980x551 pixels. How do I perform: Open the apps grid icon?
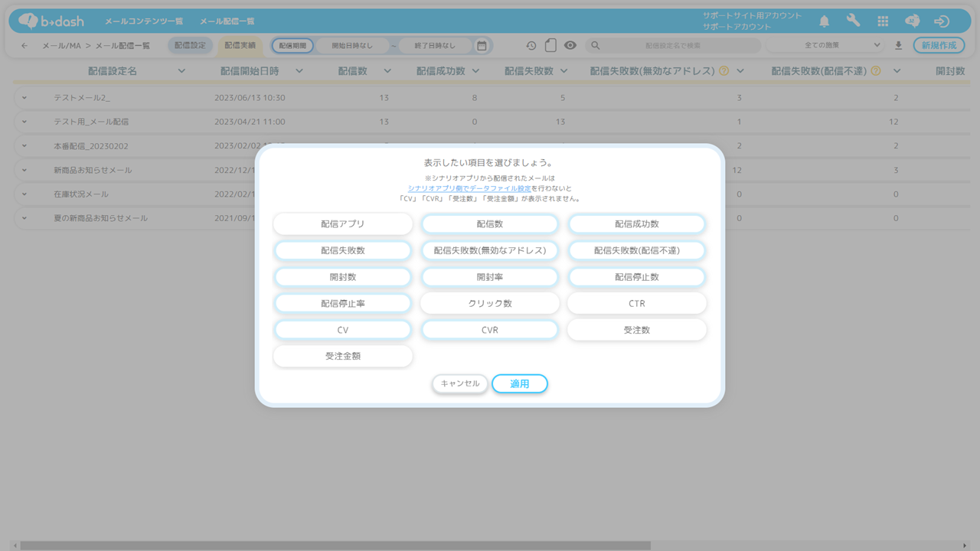883,21
